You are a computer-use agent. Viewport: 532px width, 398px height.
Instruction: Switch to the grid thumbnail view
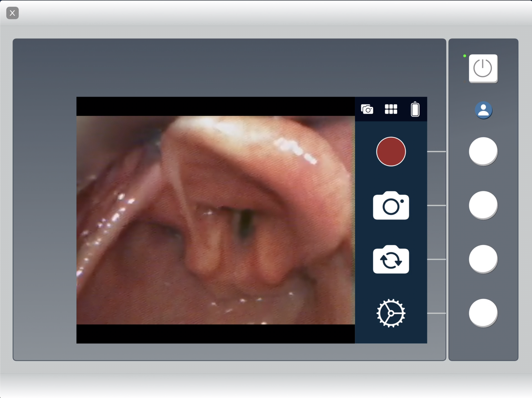(x=391, y=109)
